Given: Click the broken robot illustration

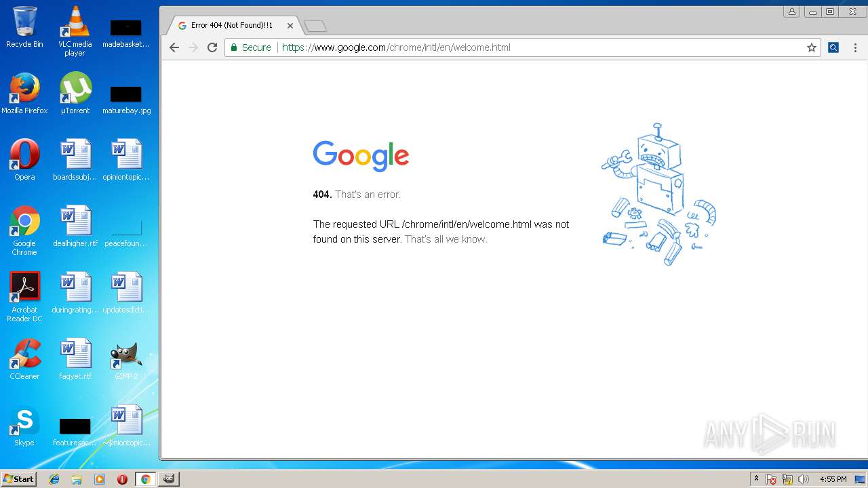Looking at the screenshot, I should (658, 195).
